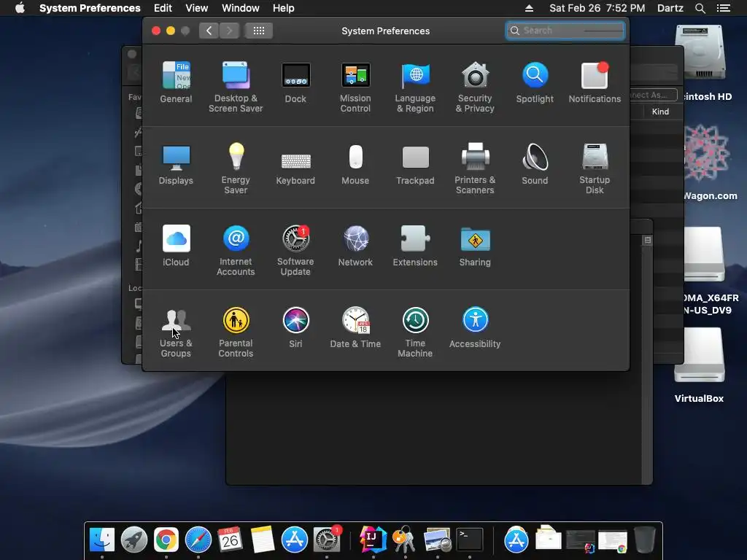Click the Connect As button in Finder

pyautogui.click(x=654, y=95)
